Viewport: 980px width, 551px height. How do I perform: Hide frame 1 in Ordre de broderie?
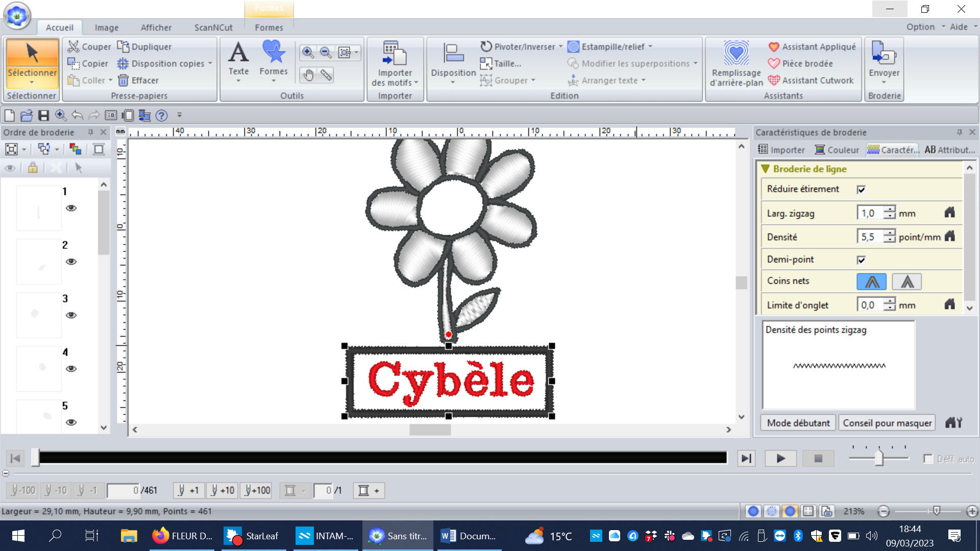(71, 208)
